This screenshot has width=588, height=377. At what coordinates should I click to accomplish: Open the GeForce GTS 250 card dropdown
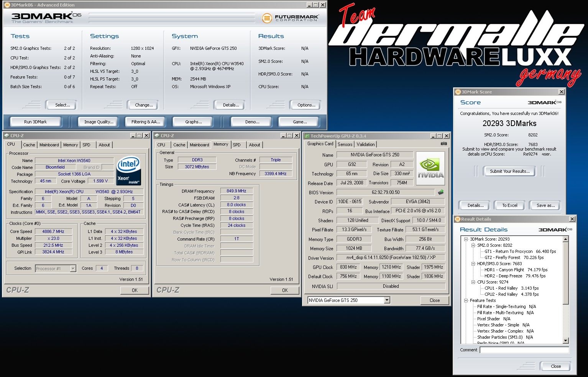pos(387,300)
